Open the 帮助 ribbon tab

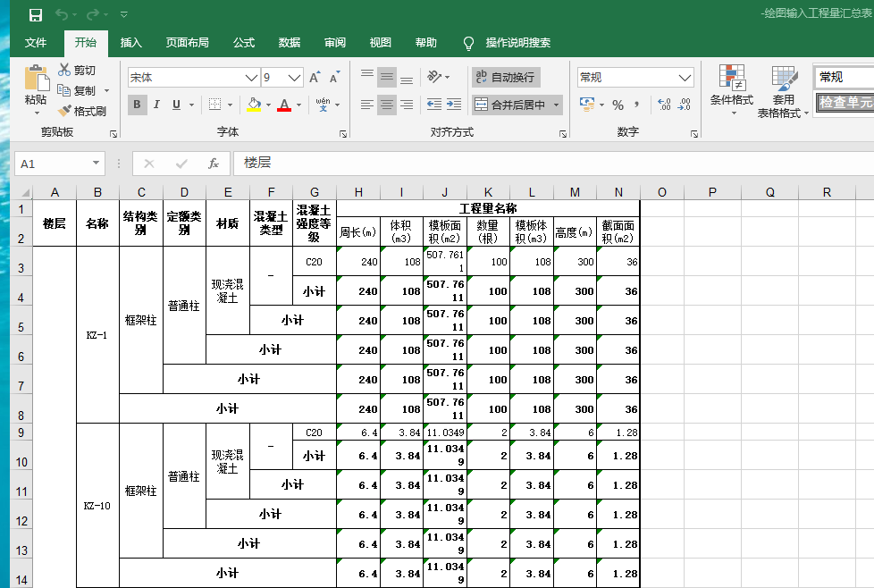pos(426,42)
